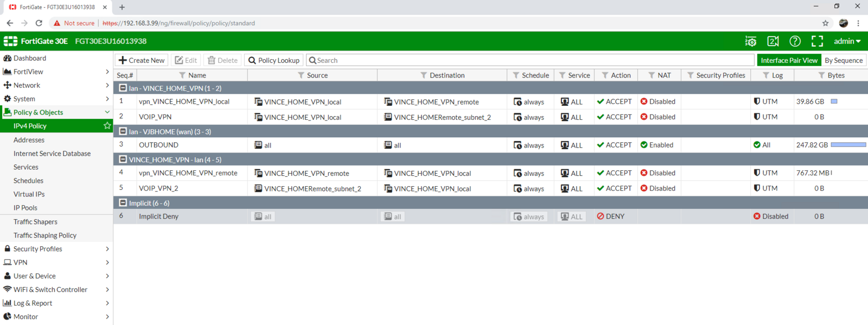Select the Implicit Deny policy row
Screen dimensions: 868x325
coord(490,216)
